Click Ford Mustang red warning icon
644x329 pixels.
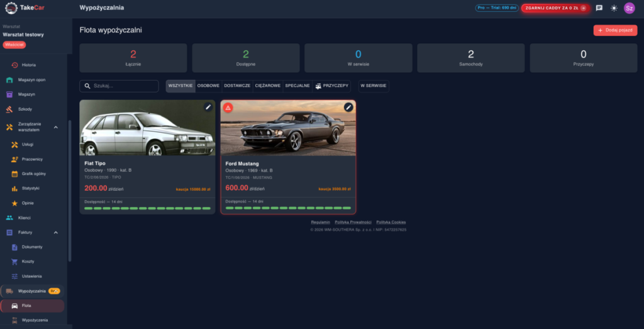pos(228,108)
